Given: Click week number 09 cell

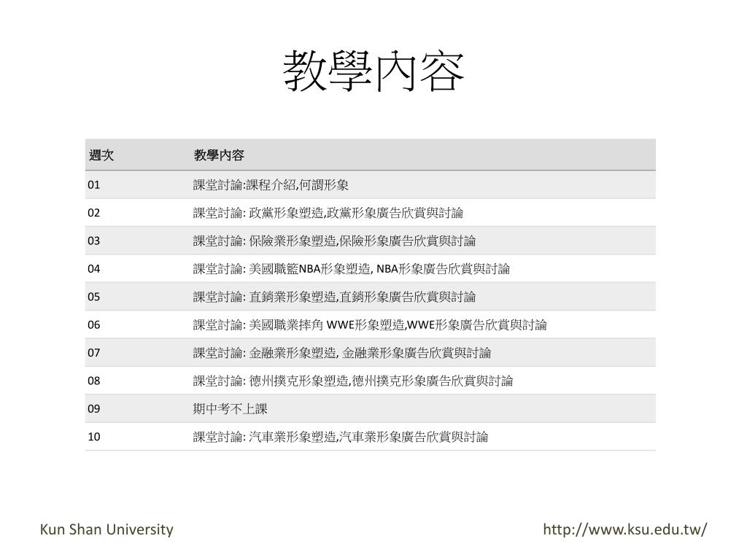Looking at the screenshot, I should point(94,409).
